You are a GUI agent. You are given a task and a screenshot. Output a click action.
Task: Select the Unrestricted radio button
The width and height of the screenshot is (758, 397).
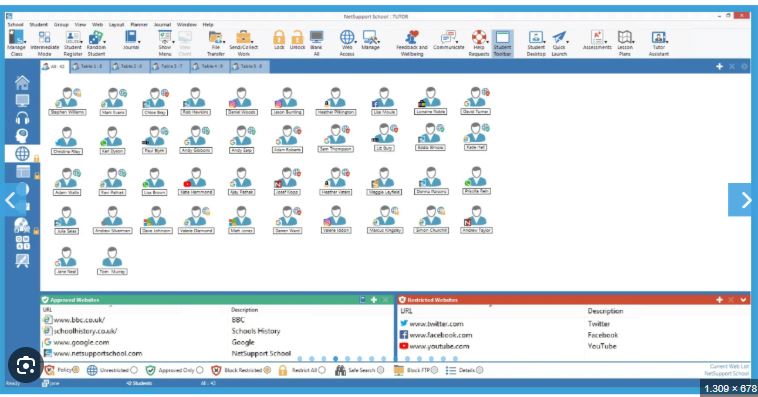pyautogui.click(x=134, y=370)
